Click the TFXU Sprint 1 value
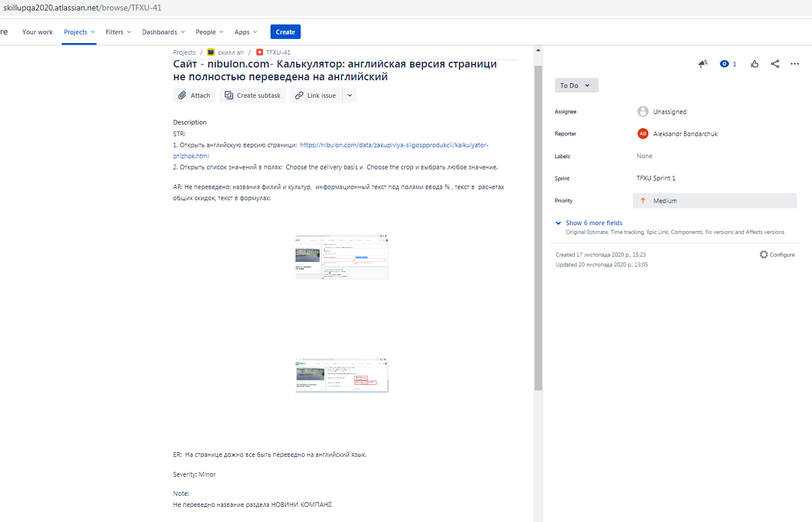Image resolution: width=812 pixels, height=522 pixels. tap(656, 178)
